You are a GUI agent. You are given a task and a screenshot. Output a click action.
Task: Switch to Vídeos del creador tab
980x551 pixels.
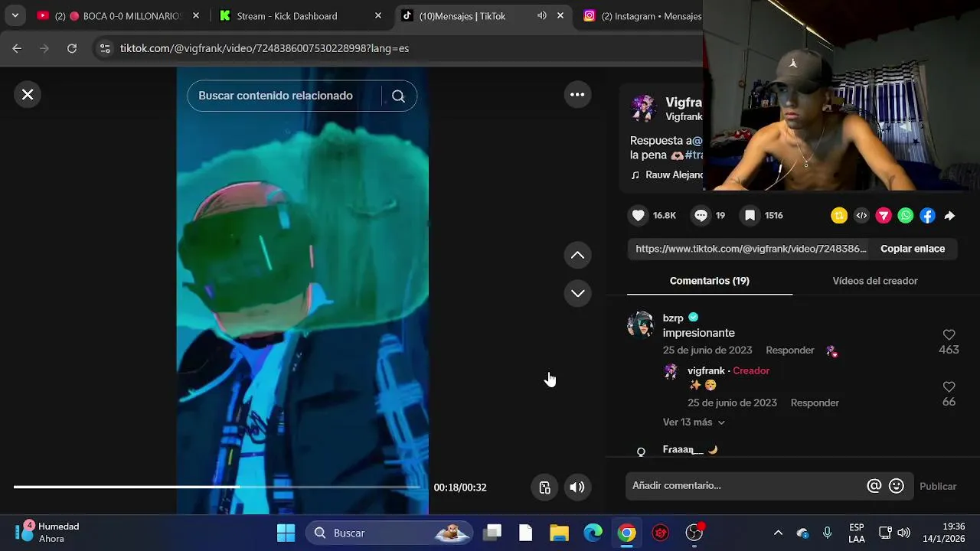click(875, 281)
